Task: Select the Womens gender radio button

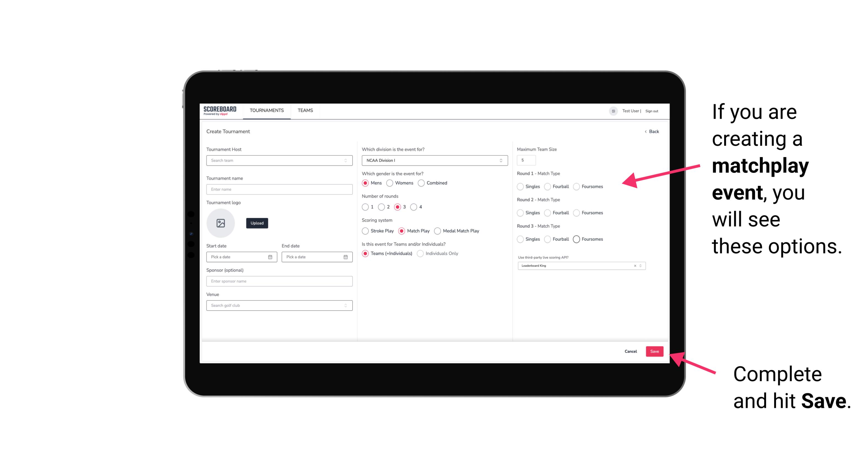Action: 390,183
